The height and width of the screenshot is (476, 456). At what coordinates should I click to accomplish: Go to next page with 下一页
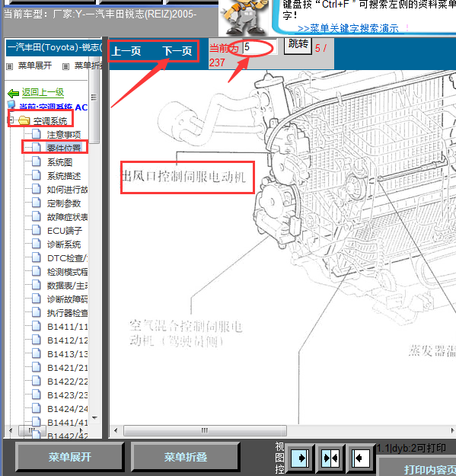[x=177, y=51]
